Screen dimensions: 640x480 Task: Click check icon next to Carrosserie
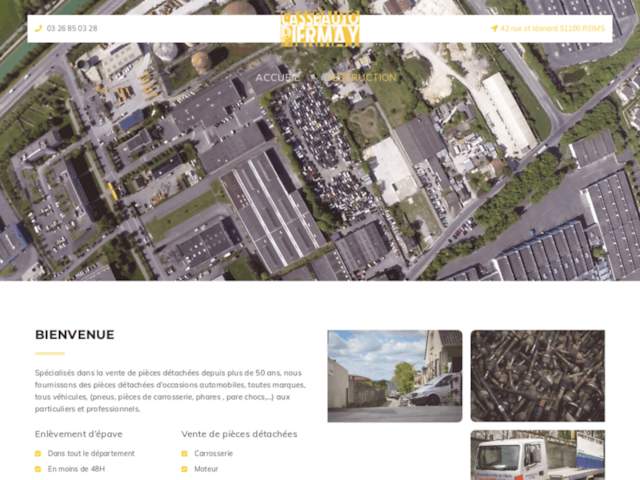(x=185, y=453)
